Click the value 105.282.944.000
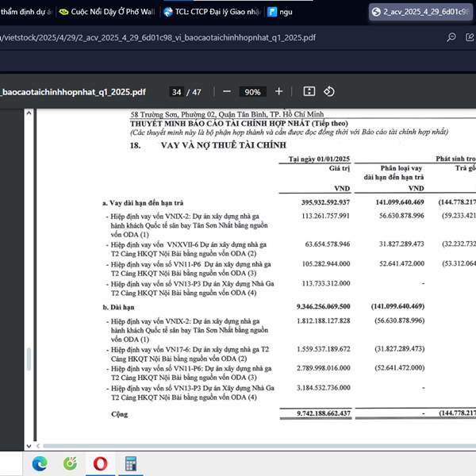 [x=326, y=264]
